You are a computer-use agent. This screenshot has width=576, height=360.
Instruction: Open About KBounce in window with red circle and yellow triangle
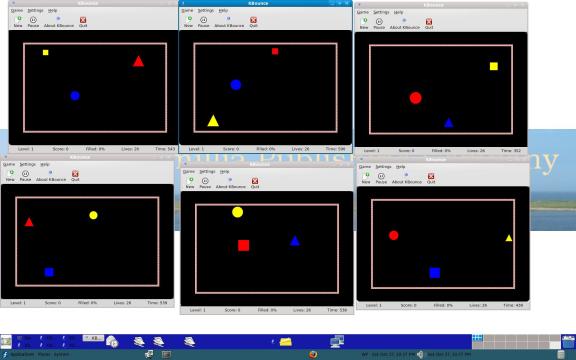tap(407, 178)
